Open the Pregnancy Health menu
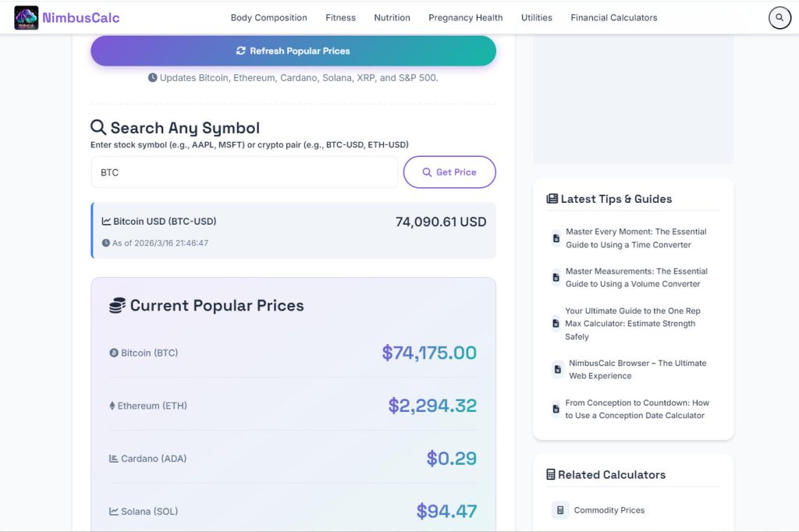The height and width of the screenshot is (532, 799). point(465,18)
